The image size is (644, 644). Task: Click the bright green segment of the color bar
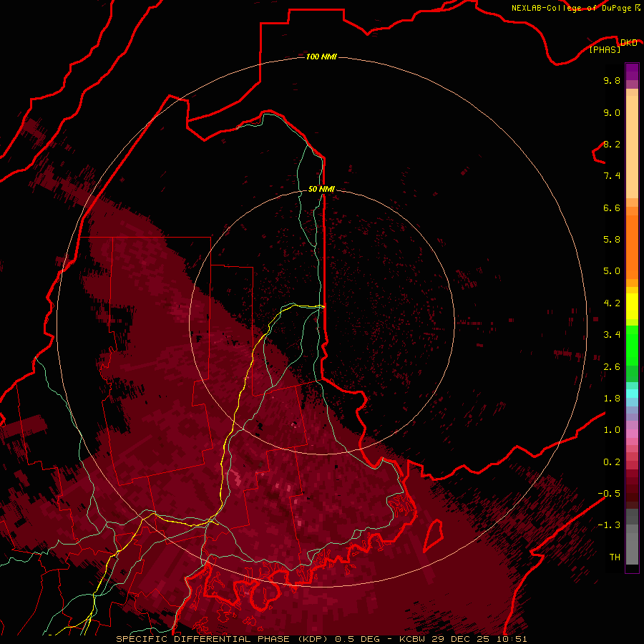click(632, 347)
